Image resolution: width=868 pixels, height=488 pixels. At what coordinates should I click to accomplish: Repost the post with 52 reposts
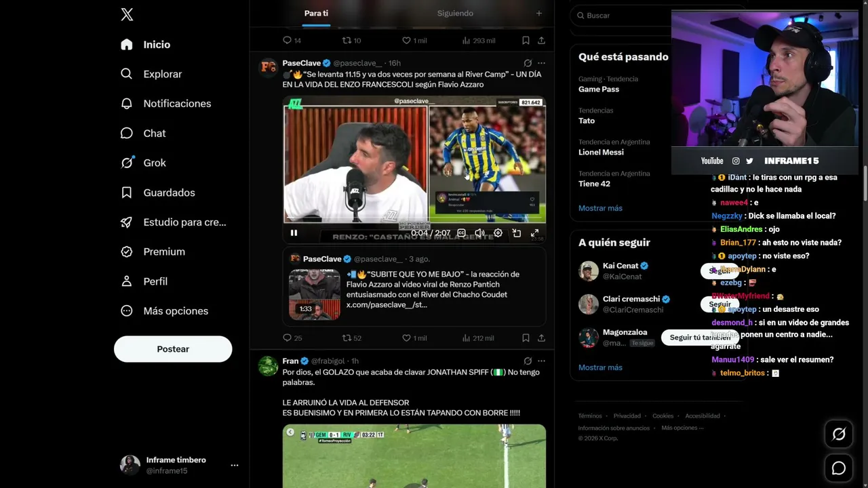pyautogui.click(x=351, y=338)
